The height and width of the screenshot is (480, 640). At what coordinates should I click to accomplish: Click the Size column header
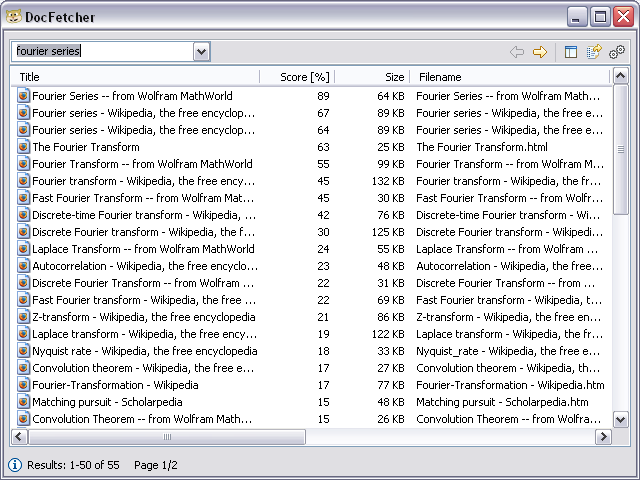[x=372, y=77]
